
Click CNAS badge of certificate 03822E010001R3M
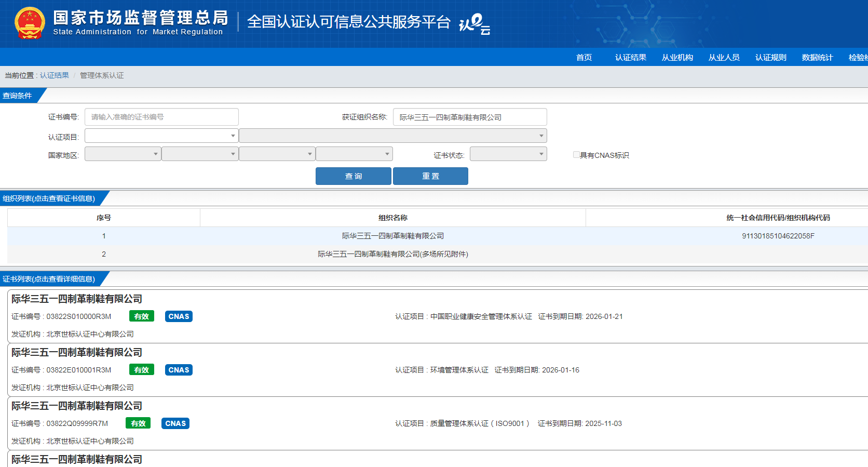point(179,370)
